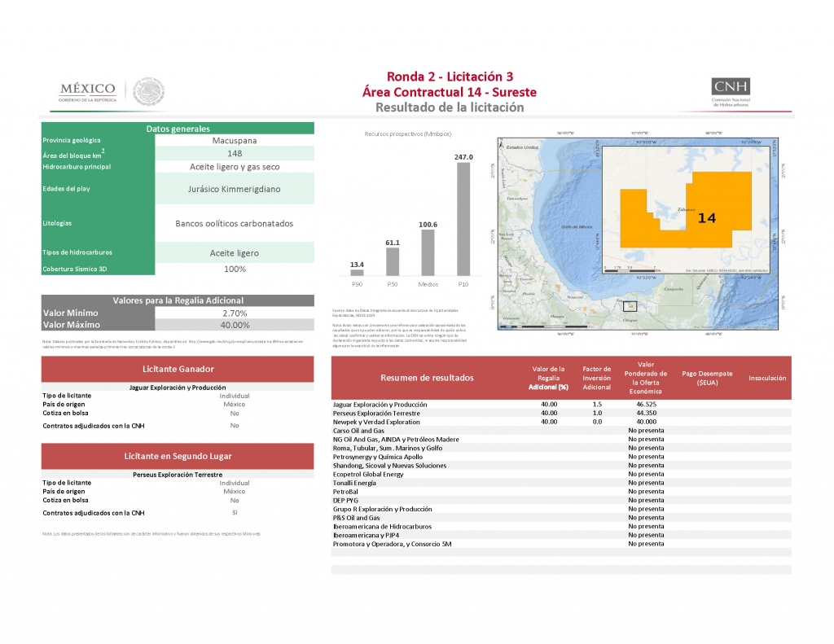Click the Resumen de resultados column header
The width and height of the screenshot is (834, 644).
427,378
